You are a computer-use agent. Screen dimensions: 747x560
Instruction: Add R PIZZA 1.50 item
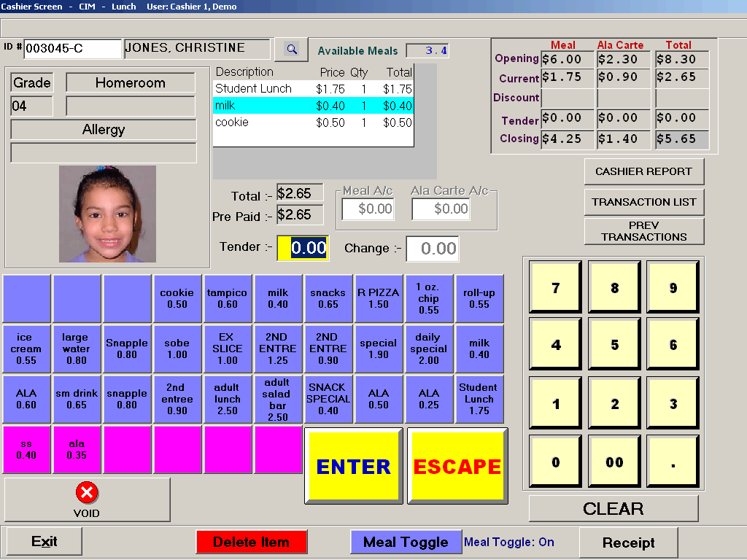click(378, 298)
